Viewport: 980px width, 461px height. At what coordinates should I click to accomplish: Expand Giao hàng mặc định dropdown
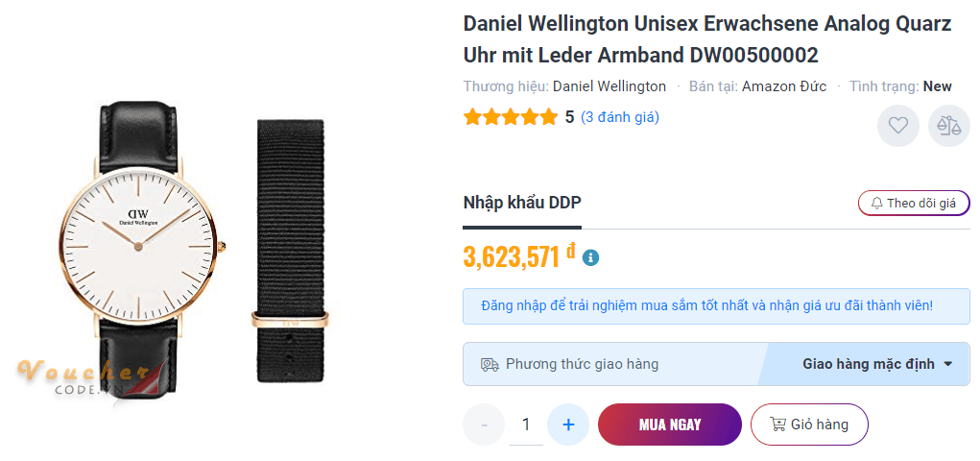tap(868, 364)
